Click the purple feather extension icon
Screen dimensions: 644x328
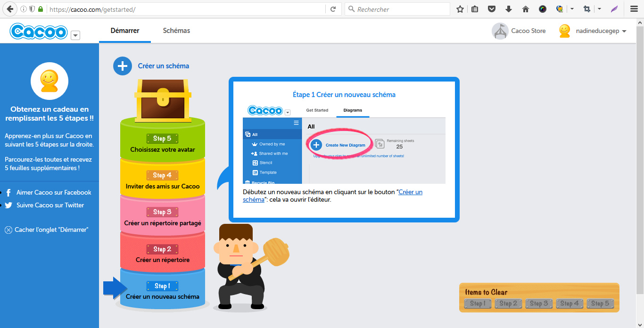614,9
